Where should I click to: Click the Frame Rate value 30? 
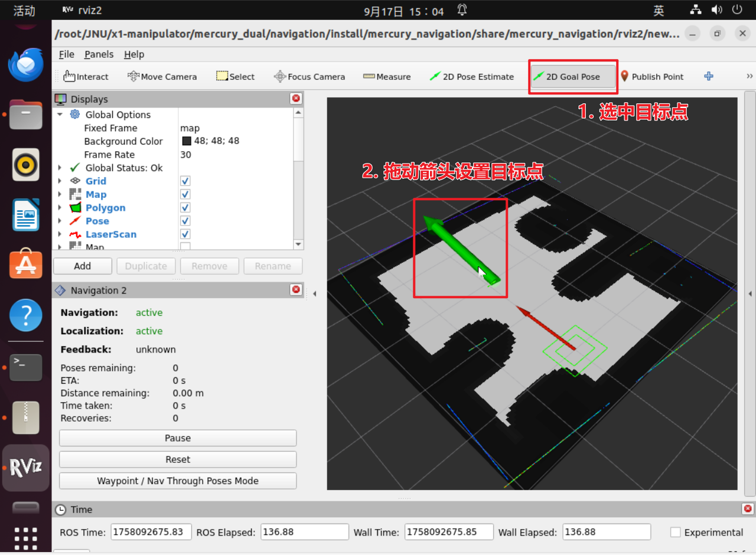coord(186,155)
